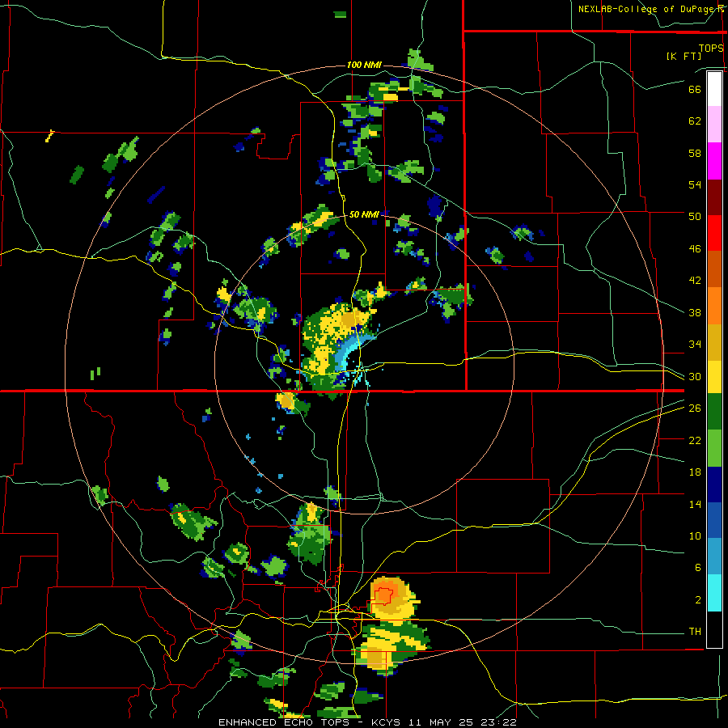Screen dimensions: 728x728
Task: Select the dark red band of the color bar
Action: pyautogui.click(x=714, y=197)
